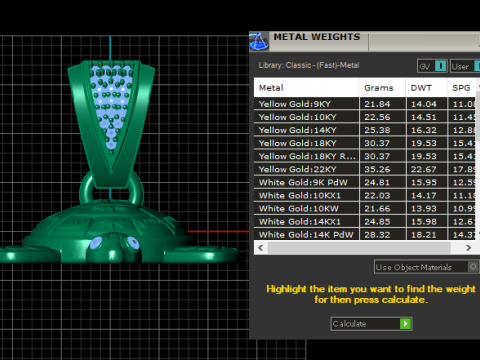Click the 25.38 grams value
This screenshot has height=360, width=480.
tap(377, 130)
